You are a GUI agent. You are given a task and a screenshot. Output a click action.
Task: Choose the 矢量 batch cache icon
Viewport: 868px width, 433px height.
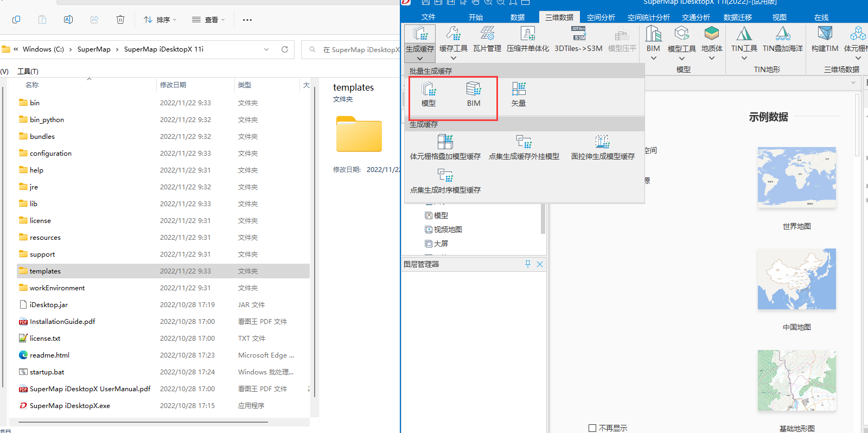tap(519, 94)
